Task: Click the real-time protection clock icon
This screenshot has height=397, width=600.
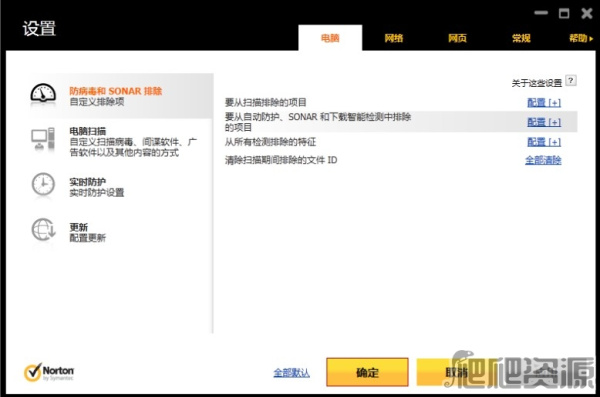Action: pyautogui.click(x=43, y=185)
